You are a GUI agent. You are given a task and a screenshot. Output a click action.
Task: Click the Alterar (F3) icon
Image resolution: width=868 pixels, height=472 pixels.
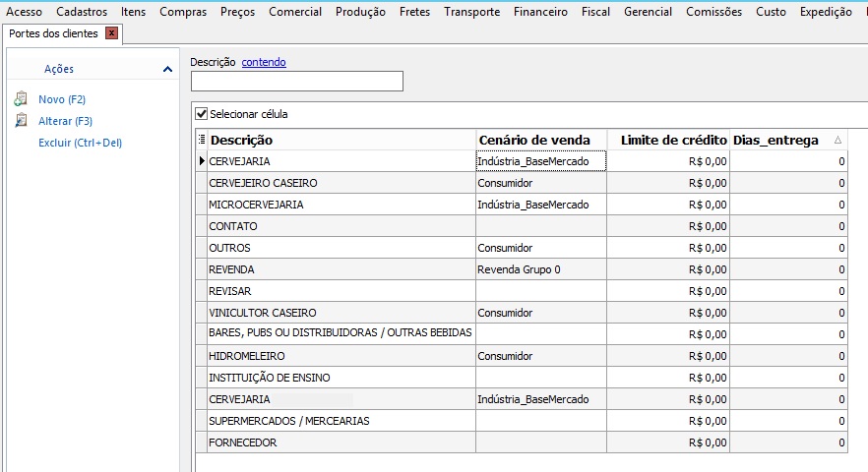click(x=21, y=121)
